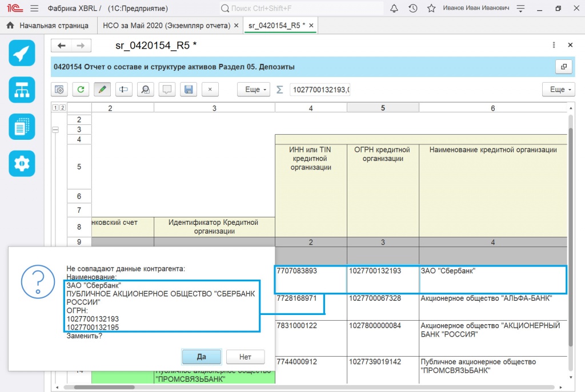585x392 pixels.
Task: Open the Еще dropdown beside the save toolbar
Action: [254, 90]
